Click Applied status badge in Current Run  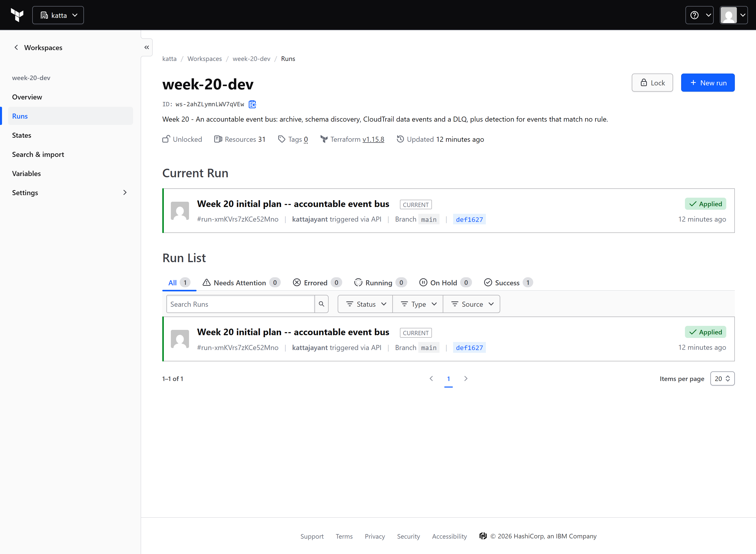click(705, 204)
